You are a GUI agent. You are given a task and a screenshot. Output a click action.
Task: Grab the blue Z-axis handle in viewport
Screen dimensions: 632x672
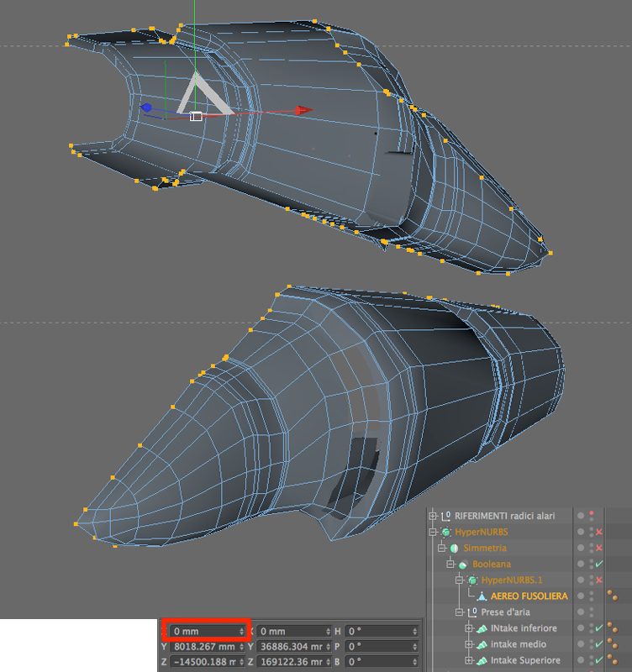(146, 108)
